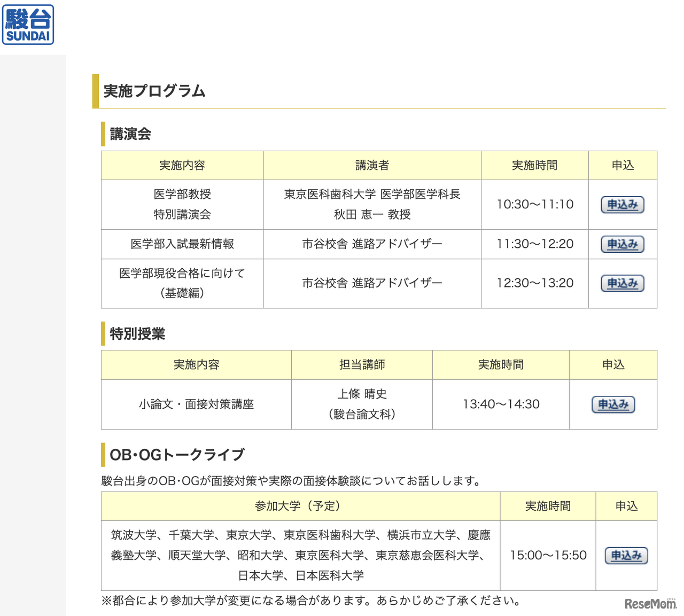
Task: Select the 医学部入試最新情報 cell
Action: (182, 244)
